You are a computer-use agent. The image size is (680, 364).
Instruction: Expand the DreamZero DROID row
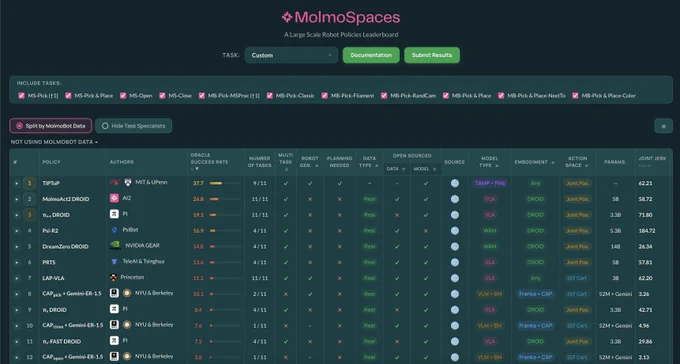[x=16, y=246]
